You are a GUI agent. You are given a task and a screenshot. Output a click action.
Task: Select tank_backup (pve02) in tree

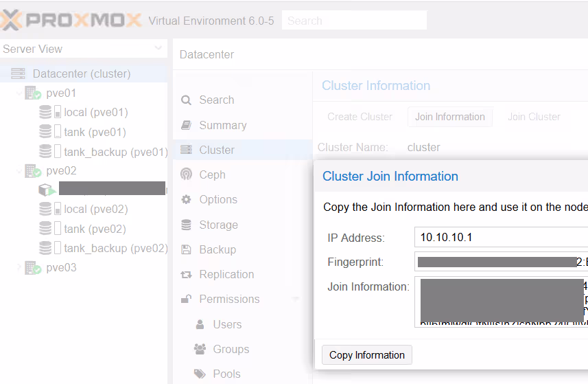pyautogui.click(x=115, y=248)
